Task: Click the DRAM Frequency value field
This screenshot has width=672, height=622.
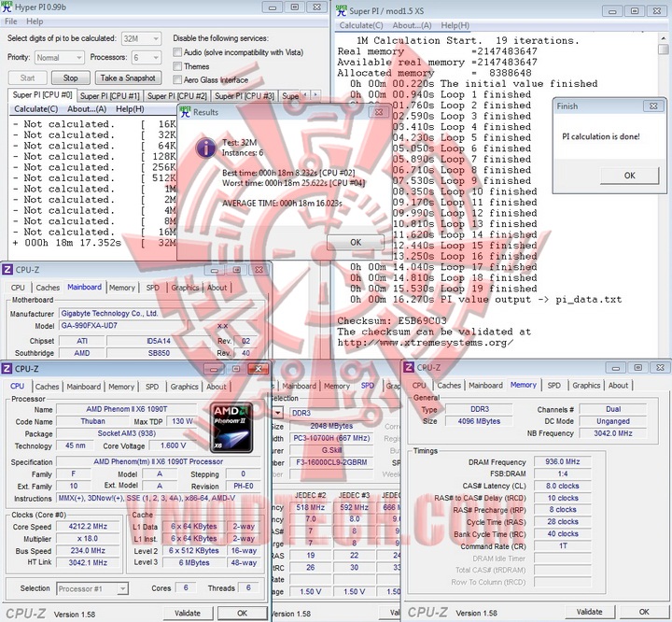Action: 562,461
